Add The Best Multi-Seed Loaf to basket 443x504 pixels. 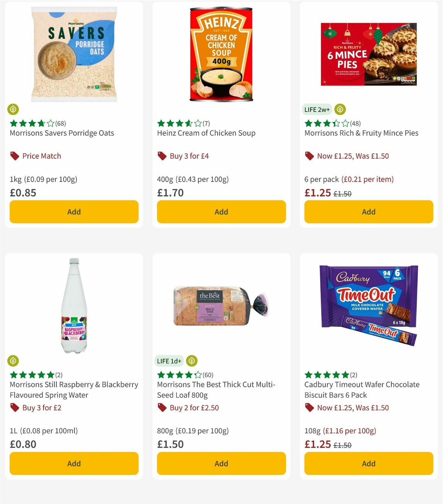pyautogui.click(x=221, y=463)
